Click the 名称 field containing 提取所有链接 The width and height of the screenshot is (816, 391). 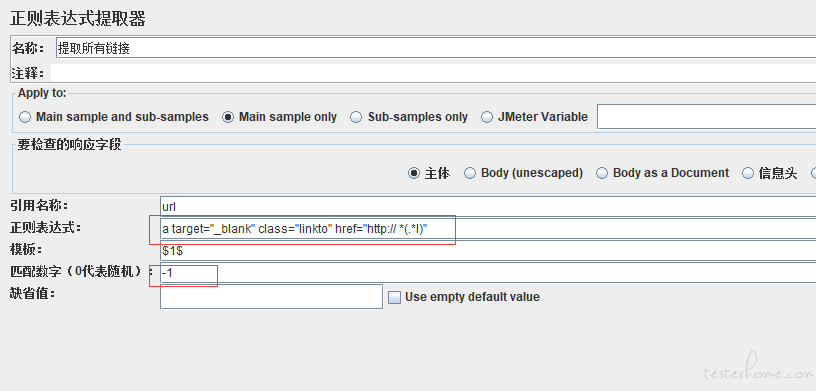coord(436,48)
